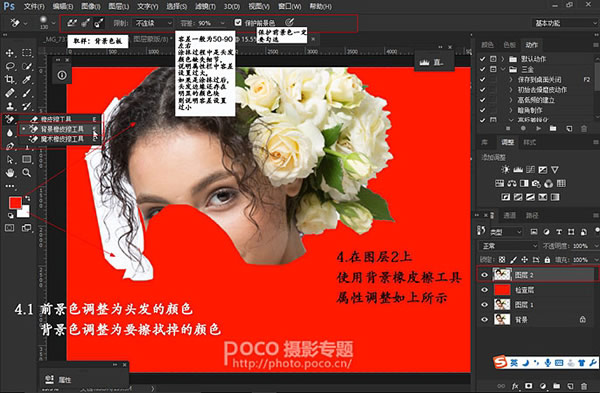The height and width of the screenshot is (393, 600).
Task: Open the 限制 dropdown showing 不连续
Action: (153, 23)
